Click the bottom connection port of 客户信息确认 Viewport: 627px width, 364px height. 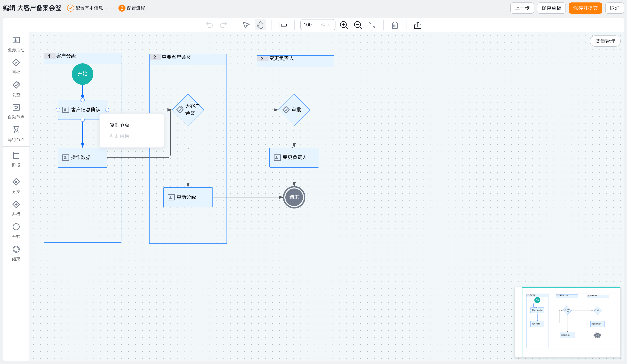pos(83,120)
